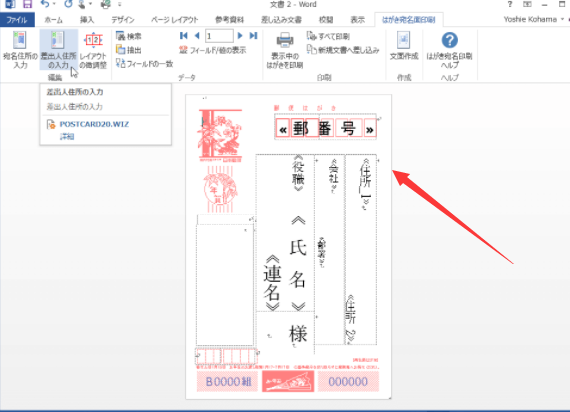
Task: Click the Redo/Repeat icon
Action: coord(68,4)
